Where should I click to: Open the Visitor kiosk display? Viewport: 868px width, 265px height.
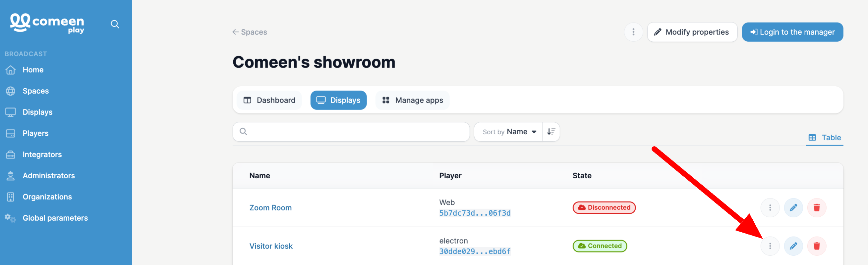tap(271, 246)
